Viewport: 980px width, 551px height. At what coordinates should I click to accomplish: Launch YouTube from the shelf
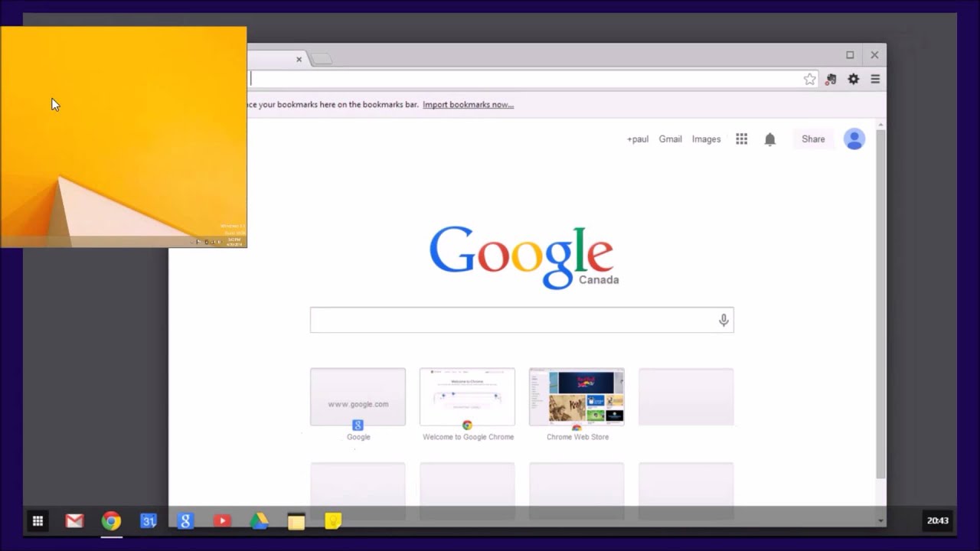(x=222, y=521)
